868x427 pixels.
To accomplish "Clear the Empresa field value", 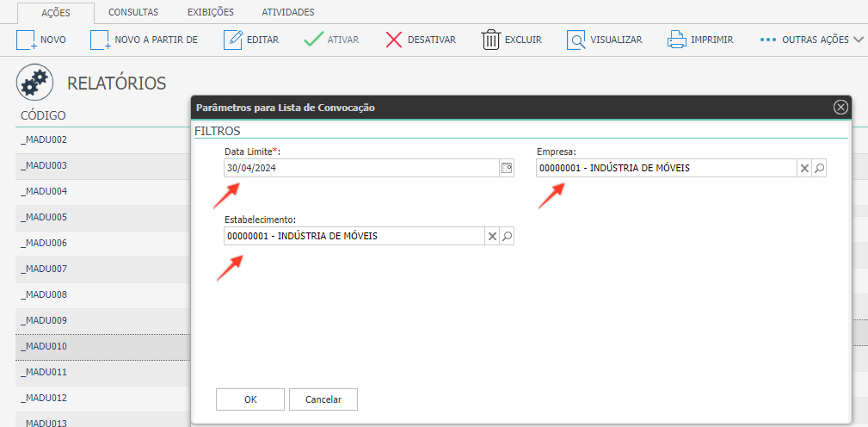I will (x=804, y=169).
